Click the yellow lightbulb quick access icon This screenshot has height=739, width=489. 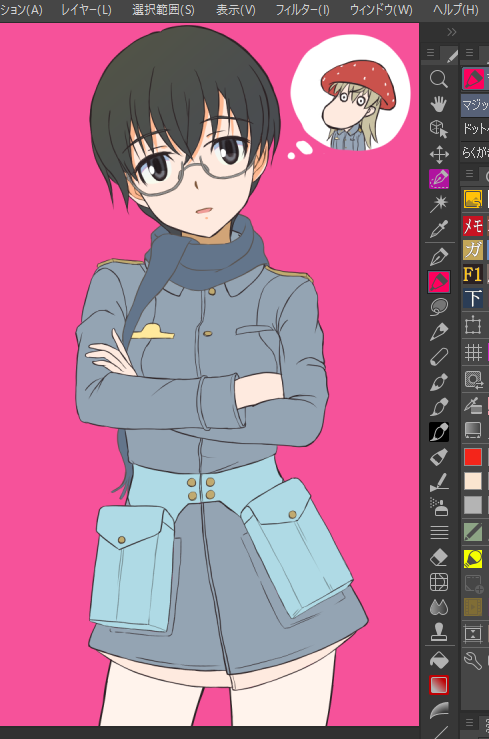[x=473, y=558]
